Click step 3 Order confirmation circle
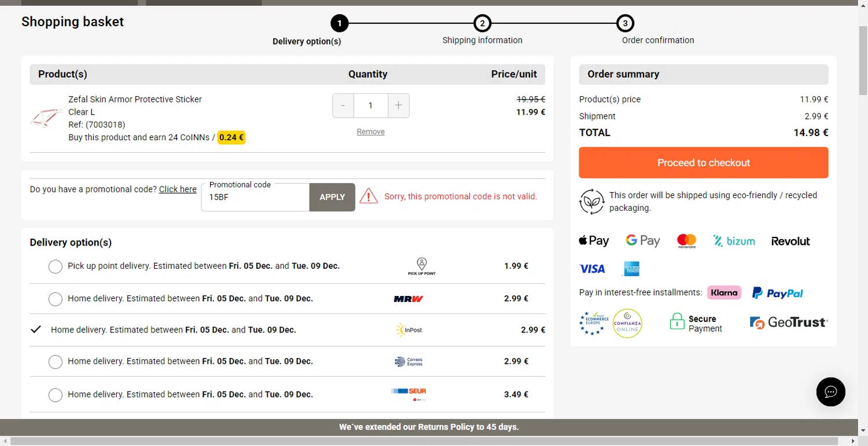This screenshot has width=868, height=446. [x=625, y=24]
